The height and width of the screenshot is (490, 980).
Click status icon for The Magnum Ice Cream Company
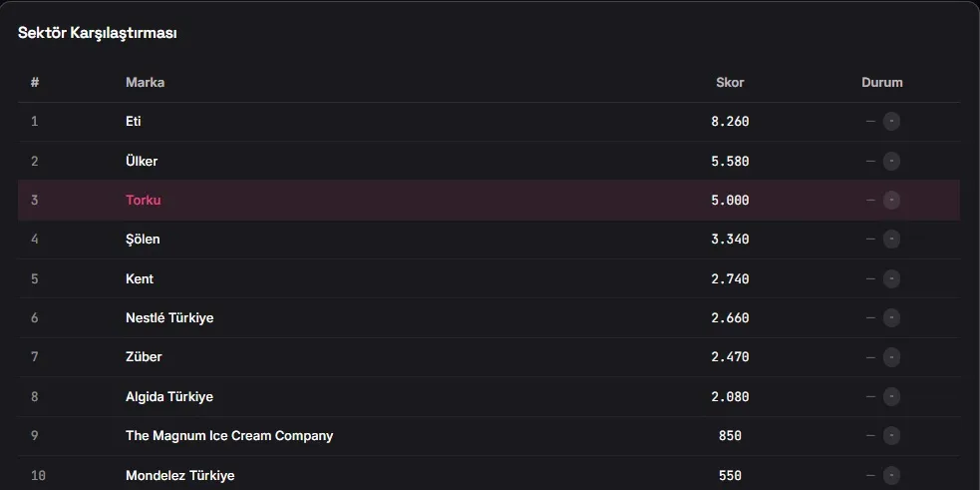point(891,435)
